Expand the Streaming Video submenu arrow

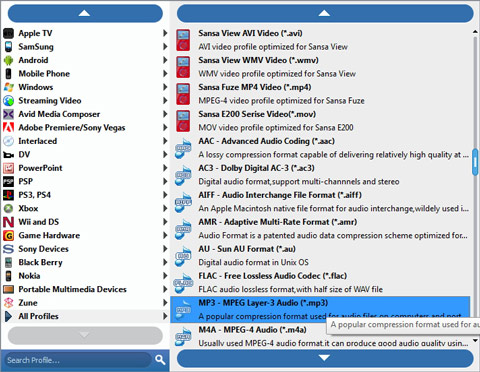(x=165, y=100)
